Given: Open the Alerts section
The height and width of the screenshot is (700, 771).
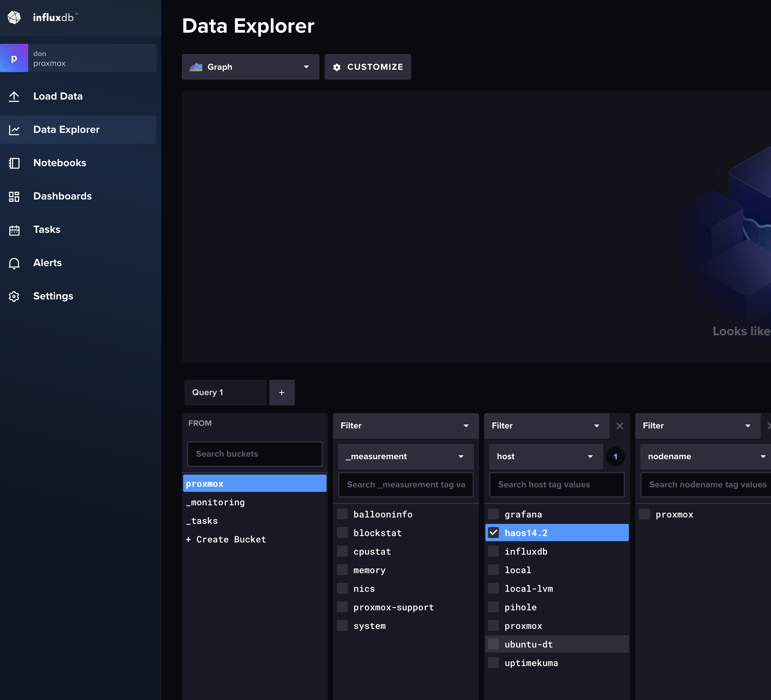Looking at the screenshot, I should [x=78, y=263].
